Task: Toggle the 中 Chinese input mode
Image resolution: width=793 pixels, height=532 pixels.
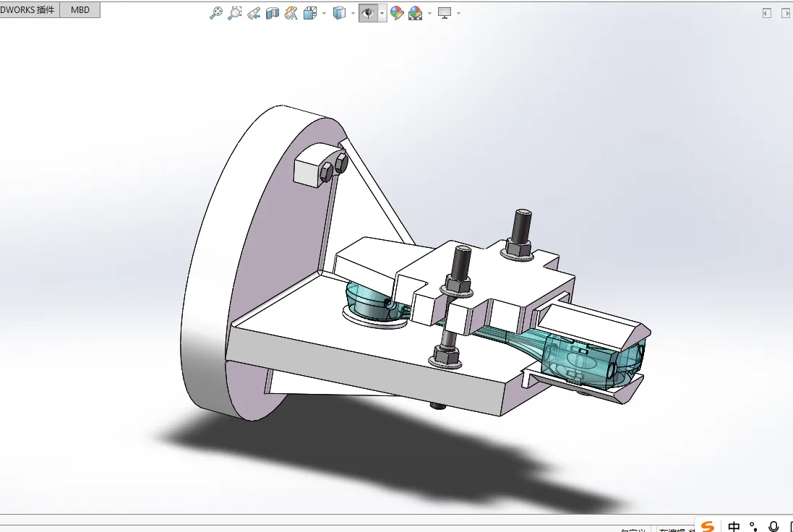Action: (x=734, y=527)
